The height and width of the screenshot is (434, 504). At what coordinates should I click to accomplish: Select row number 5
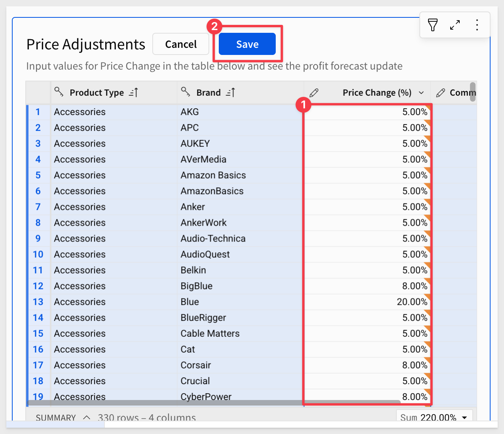(x=38, y=175)
